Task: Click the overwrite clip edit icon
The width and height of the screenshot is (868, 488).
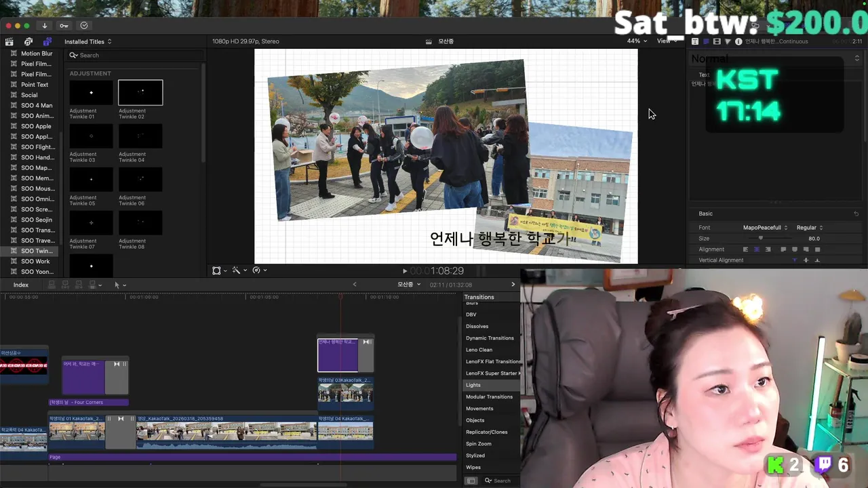Action: click(x=93, y=285)
